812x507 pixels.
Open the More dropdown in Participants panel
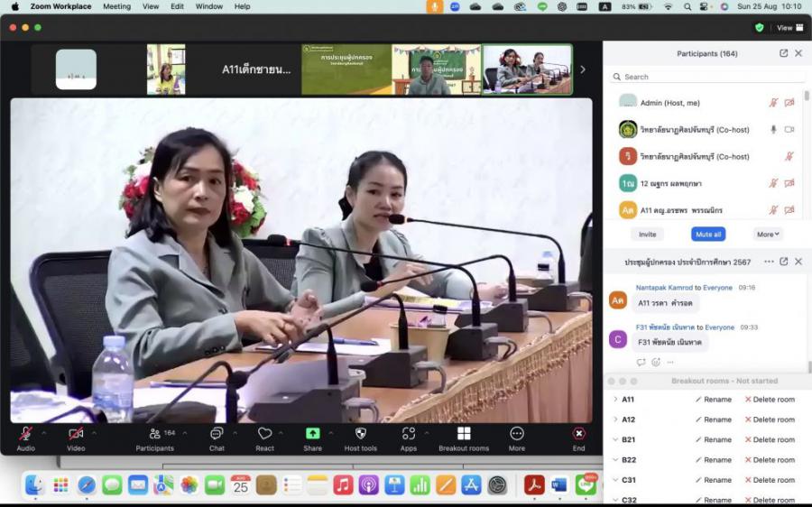click(x=768, y=234)
